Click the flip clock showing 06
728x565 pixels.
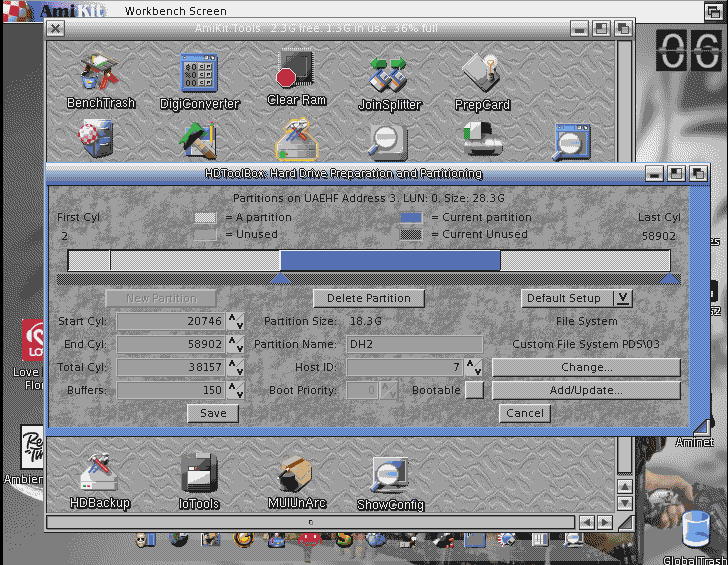(689, 50)
